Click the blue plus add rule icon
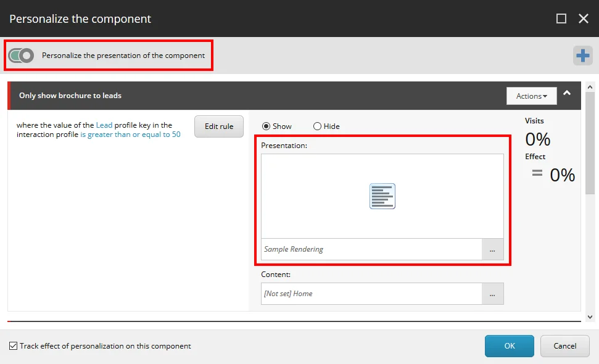The height and width of the screenshot is (364, 599). point(582,56)
